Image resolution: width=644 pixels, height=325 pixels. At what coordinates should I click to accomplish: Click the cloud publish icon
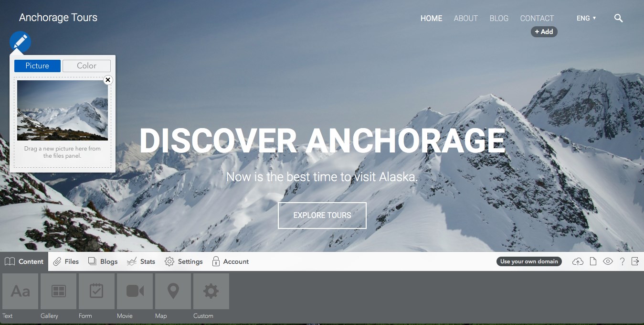click(x=578, y=261)
